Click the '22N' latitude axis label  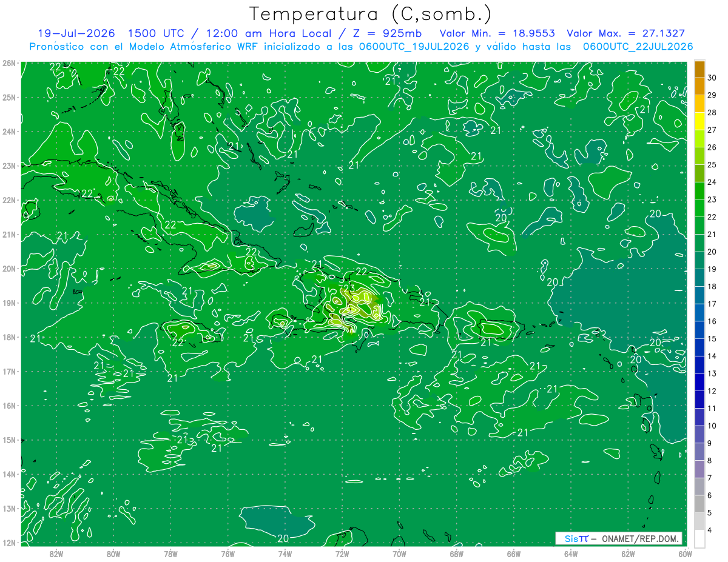click(x=9, y=200)
